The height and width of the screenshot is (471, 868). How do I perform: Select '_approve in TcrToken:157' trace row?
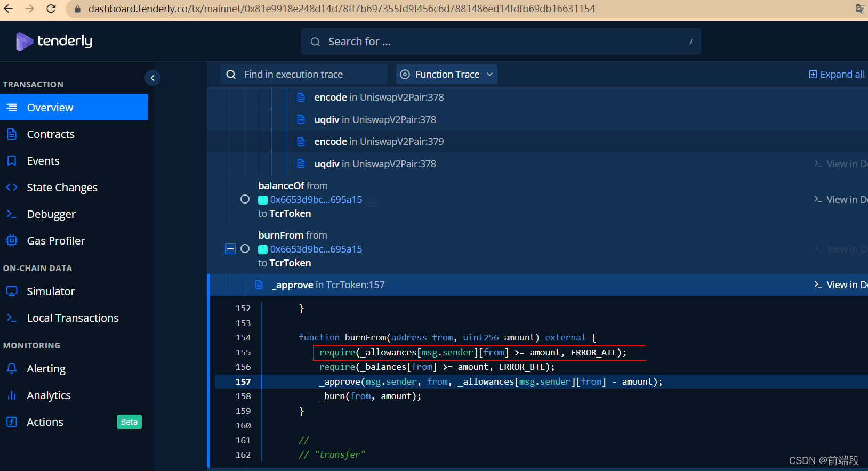click(x=537, y=285)
